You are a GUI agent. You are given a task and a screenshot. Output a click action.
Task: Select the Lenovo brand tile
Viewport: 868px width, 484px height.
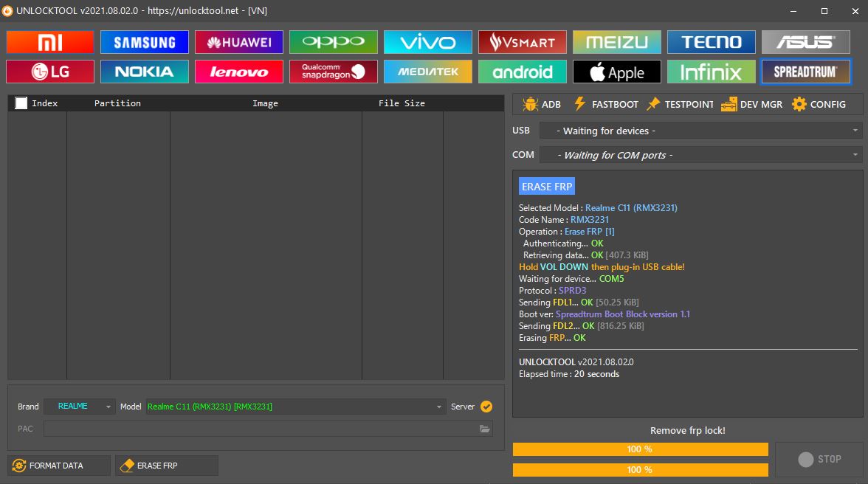(x=239, y=72)
